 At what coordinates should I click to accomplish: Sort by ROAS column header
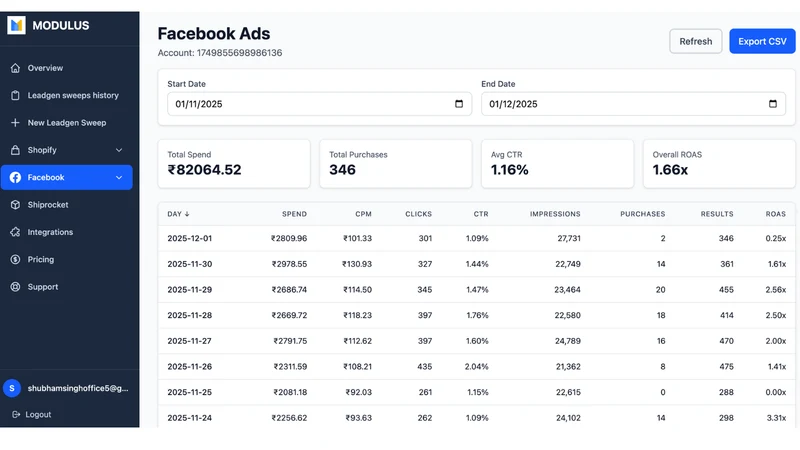tap(776, 214)
